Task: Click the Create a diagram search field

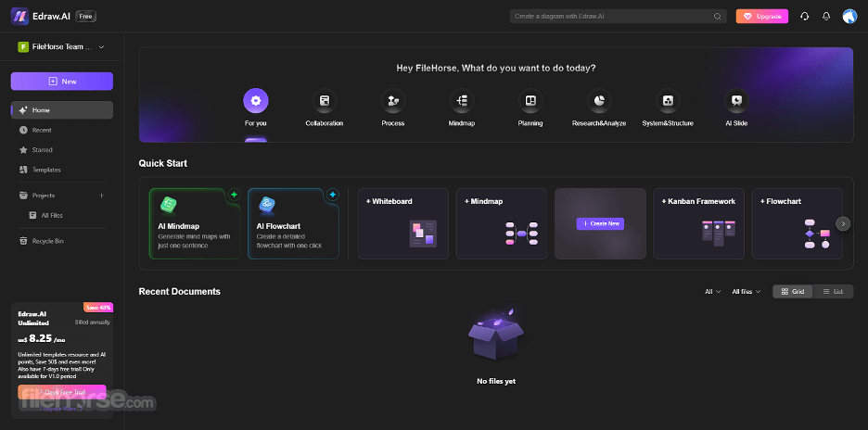Action: 619,17
